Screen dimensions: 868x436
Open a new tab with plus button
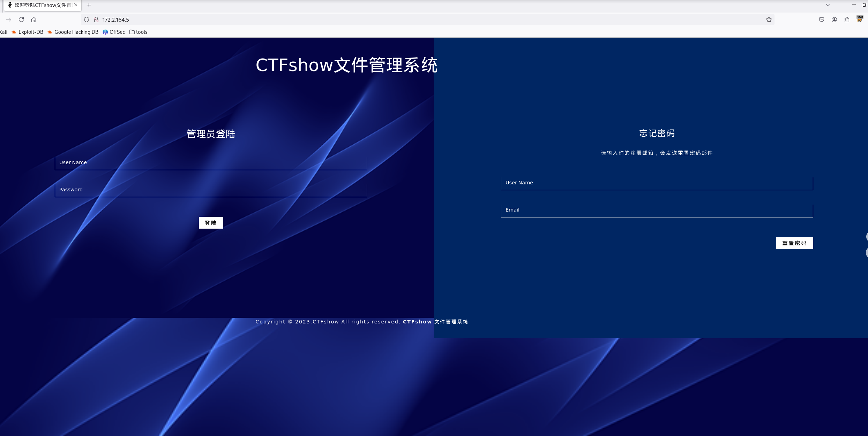point(89,5)
